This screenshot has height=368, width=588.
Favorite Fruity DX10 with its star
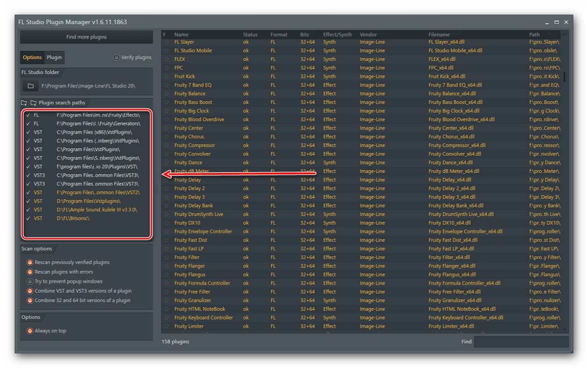166,223
